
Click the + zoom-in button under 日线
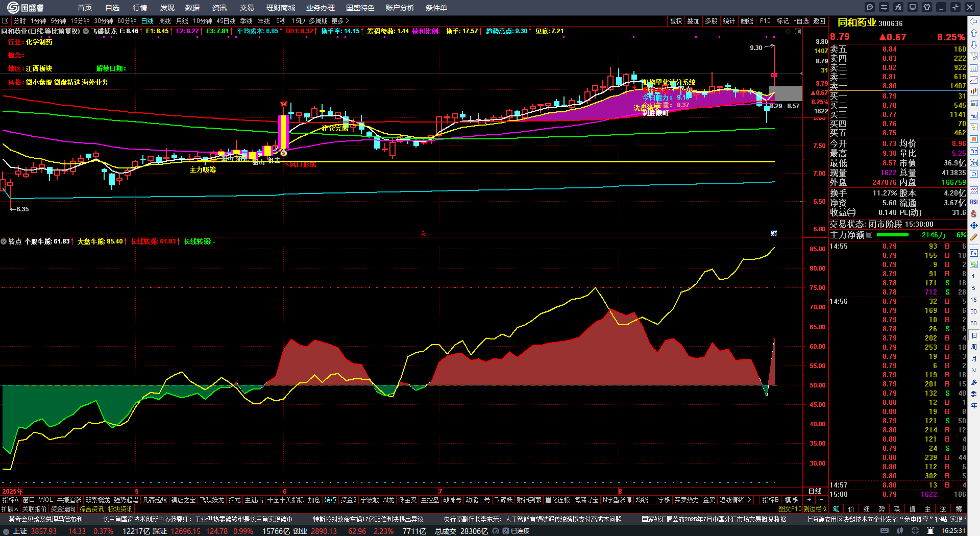pyautogui.click(x=809, y=500)
